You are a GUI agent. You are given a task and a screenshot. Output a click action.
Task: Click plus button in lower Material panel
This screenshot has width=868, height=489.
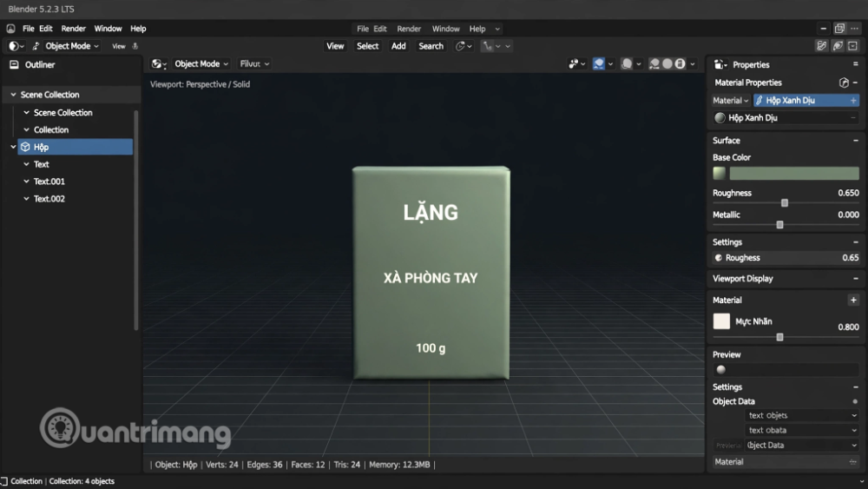(x=853, y=301)
